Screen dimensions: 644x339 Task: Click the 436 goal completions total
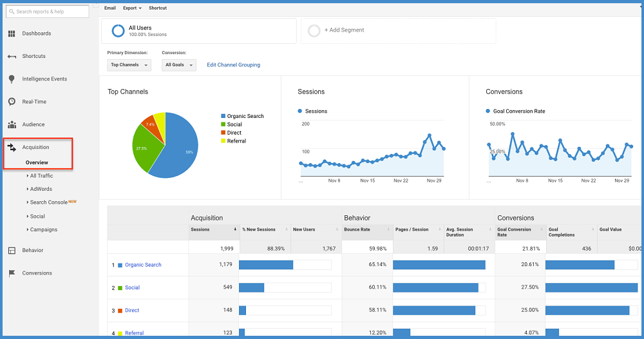587,249
